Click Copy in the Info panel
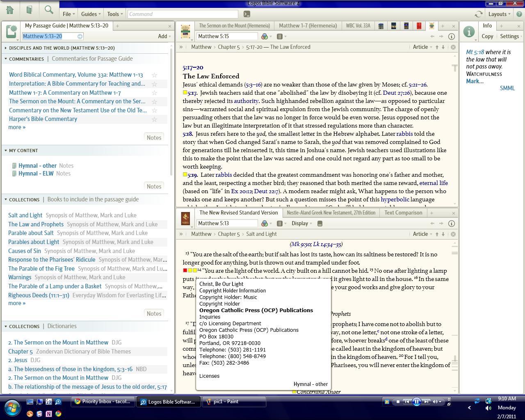The image size is (525, 420). pyautogui.click(x=487, y=36)
